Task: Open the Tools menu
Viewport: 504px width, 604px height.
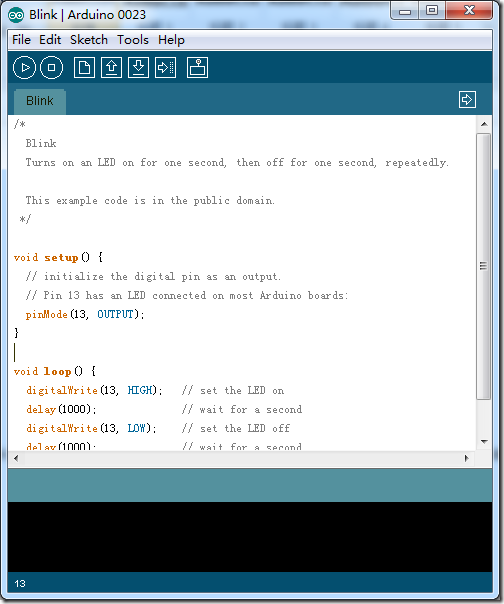Action: [x=133, y=40]
